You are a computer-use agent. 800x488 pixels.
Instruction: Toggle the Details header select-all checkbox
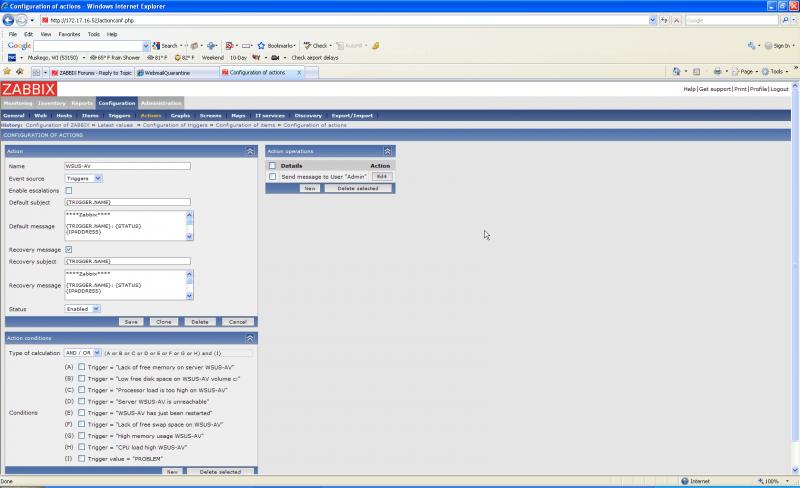click(x=272, y=166)
